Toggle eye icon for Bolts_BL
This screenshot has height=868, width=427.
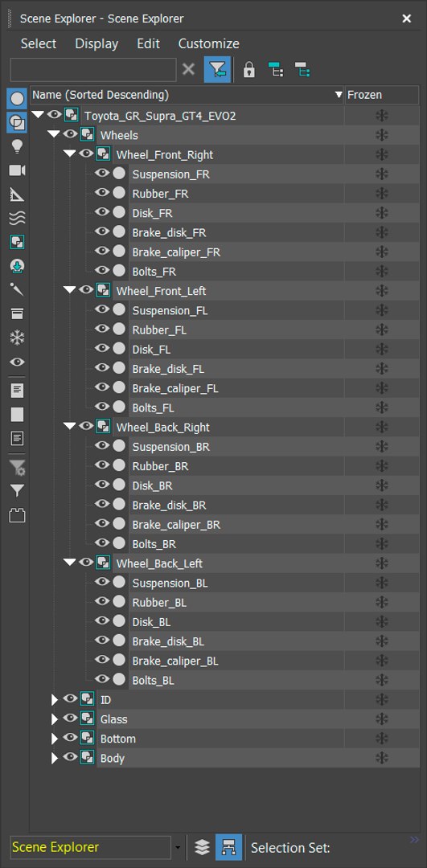[x=102, y=679]
